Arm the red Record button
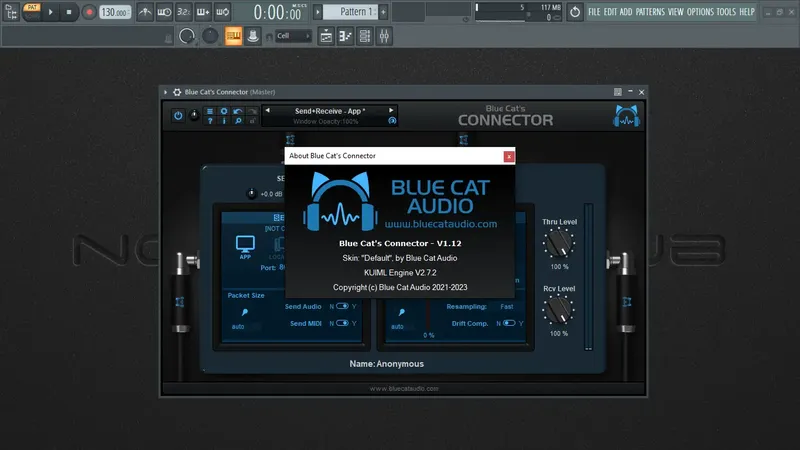 point(89,12)
